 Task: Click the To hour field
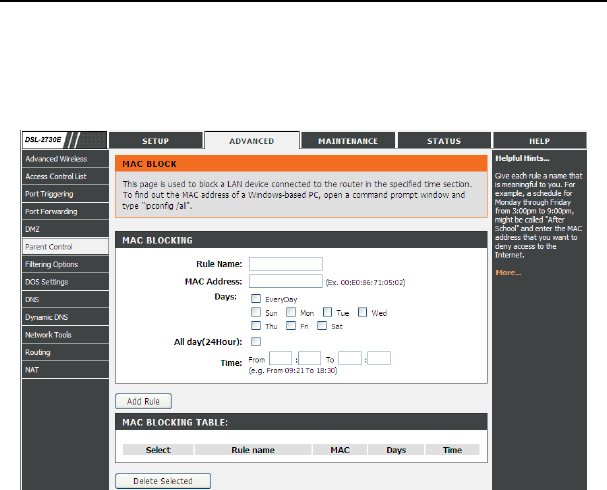350,358
